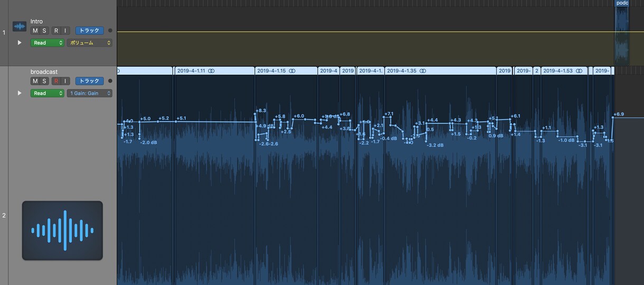
Task: Click loop icon on region 2019-4-1.11
Action: 211,70
